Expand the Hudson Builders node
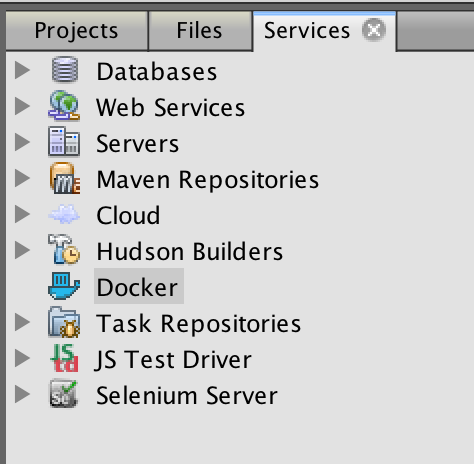Viewport: 474px width, 464px height. (22, 250)
